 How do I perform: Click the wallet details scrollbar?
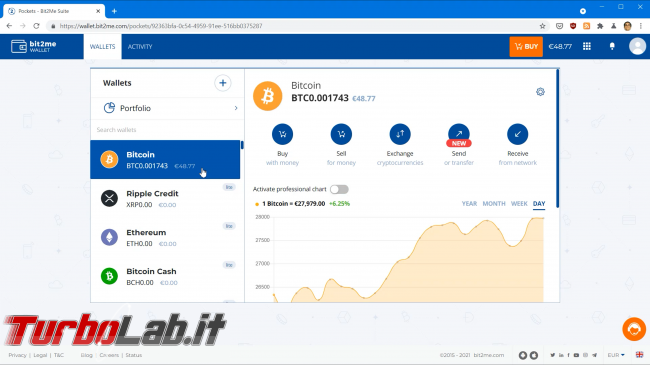tap(558, 139)
